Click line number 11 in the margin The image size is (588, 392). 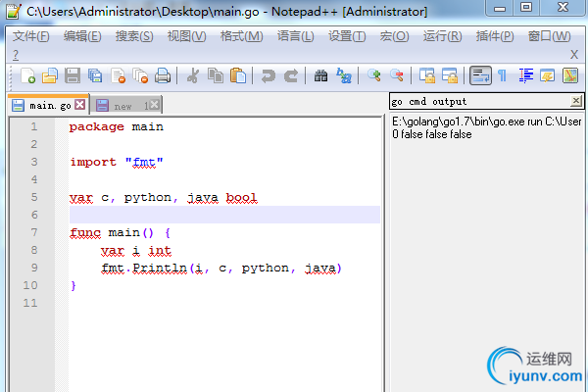tap(30, 303)
